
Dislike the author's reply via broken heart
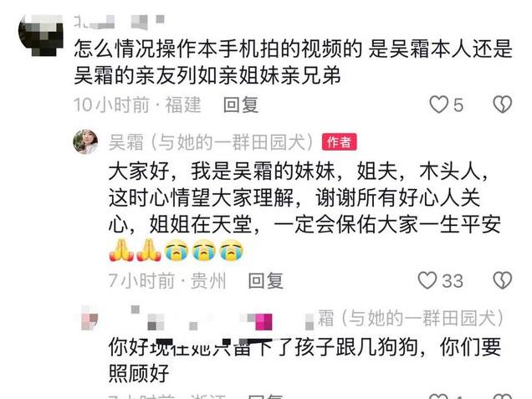[503, 280]
